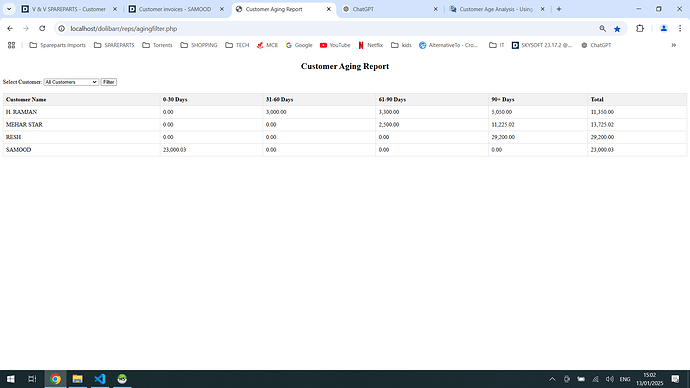
Task: Click the zoom magnifier icon in address bar
Action: pos(602,29)
